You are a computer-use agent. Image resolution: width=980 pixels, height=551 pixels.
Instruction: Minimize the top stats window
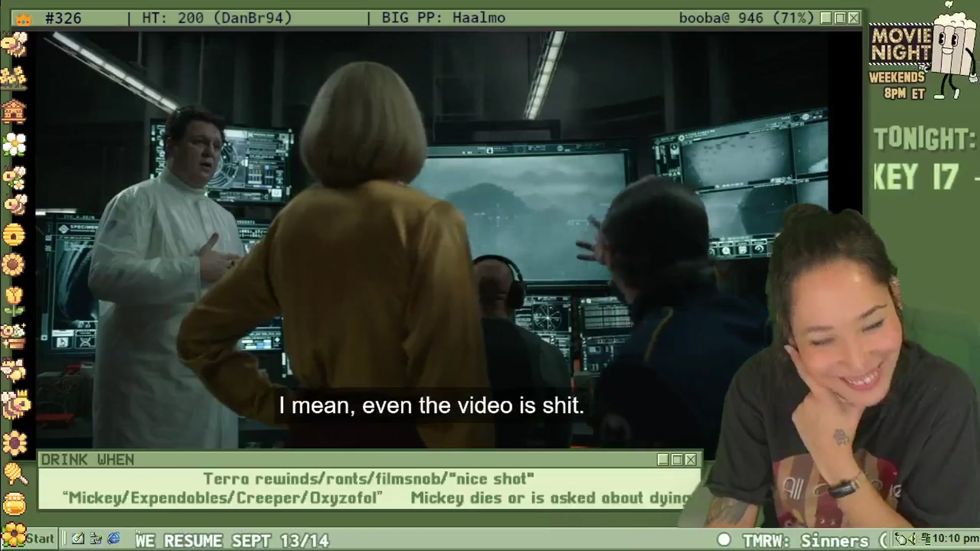coord(826,18)
